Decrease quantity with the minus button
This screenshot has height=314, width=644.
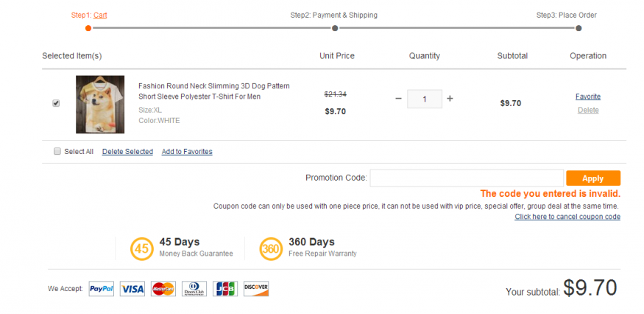(398, 99)
